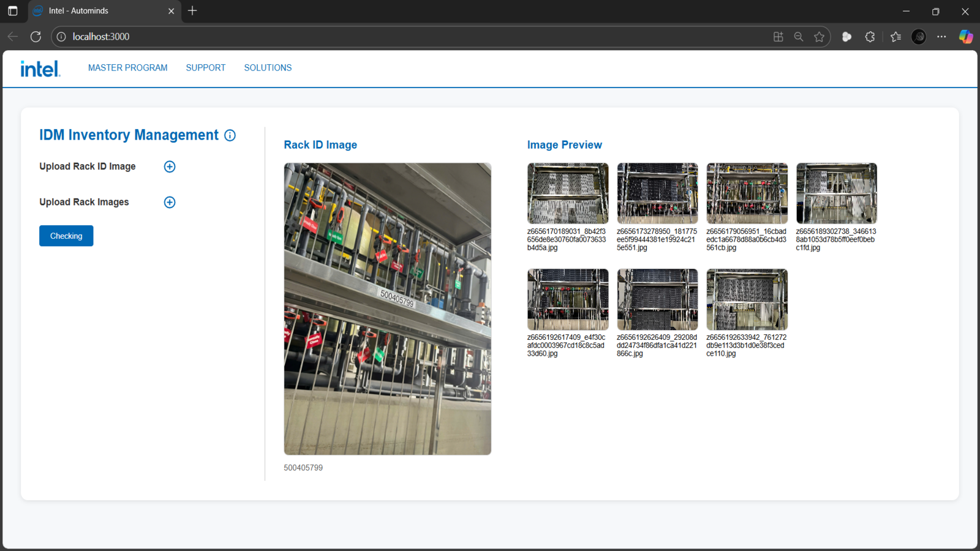
Task: Select thumbnail z6656170189031_8b42f3
Action: coord(568,193)
